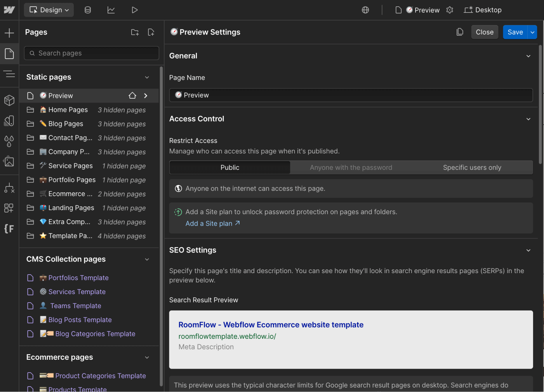Follow the 'Add a Site plan' link
The image size is (544, 392).
click(x=209, y=223)
